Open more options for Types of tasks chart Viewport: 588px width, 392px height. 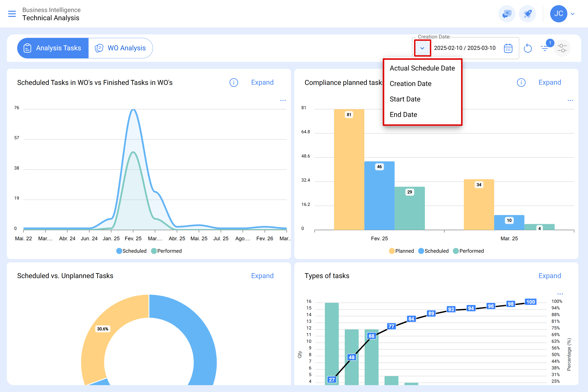560,294
